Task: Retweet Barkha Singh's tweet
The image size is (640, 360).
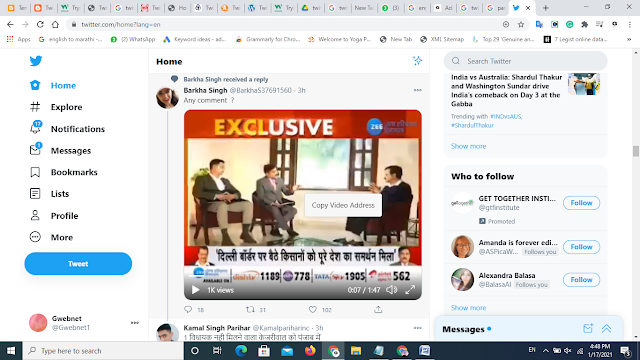Action: (250, 310)
